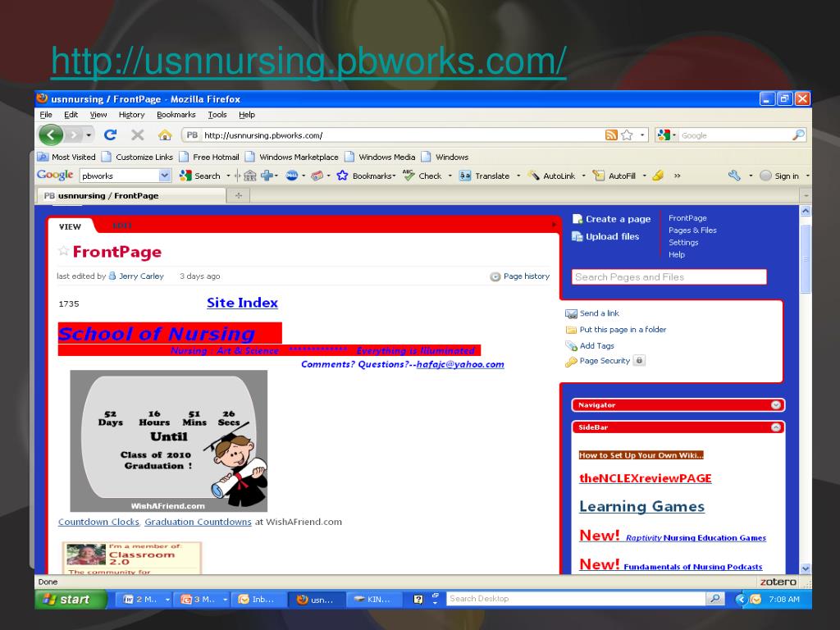840x630 pixels.
Task: Open the recent pages history dropdown arrow
Action: click(89, 135)
